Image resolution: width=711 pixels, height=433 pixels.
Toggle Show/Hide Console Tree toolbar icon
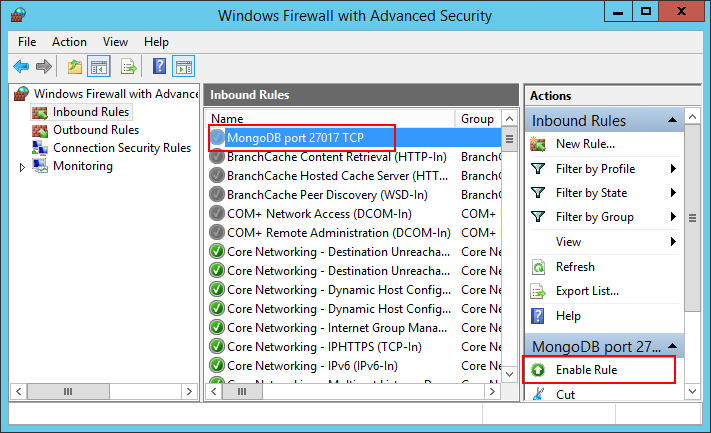click(99, 67)
